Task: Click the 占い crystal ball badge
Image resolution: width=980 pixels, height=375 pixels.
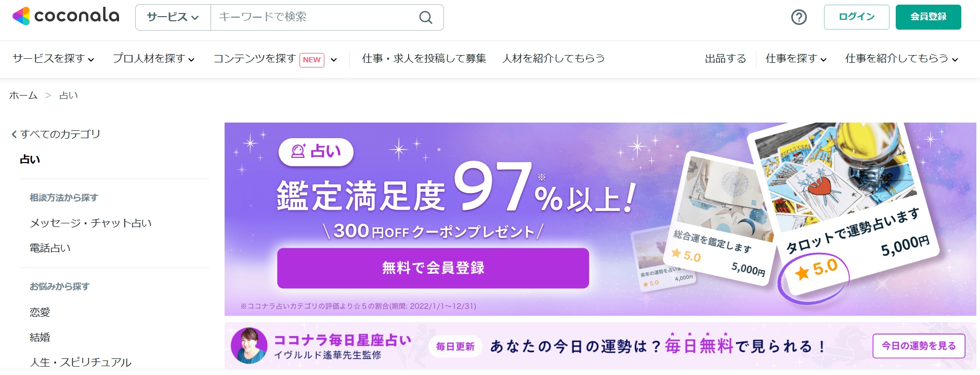Action: coord(316,152)
